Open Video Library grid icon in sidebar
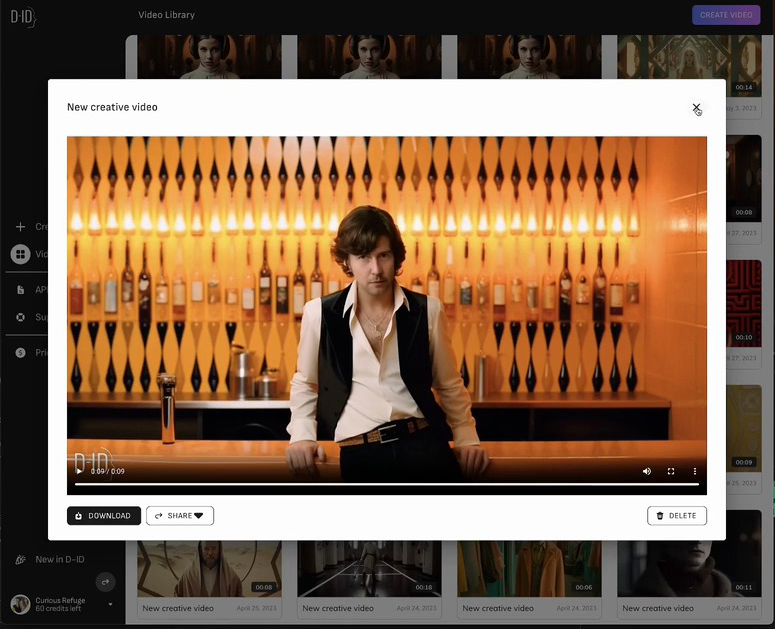Viewport: 775px width, 629px height. tap(20, 254)
